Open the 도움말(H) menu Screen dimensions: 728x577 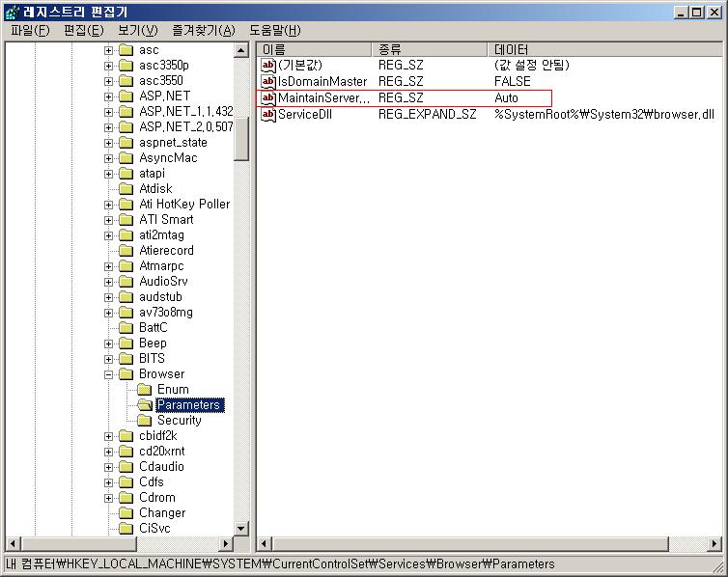point(275,31)
